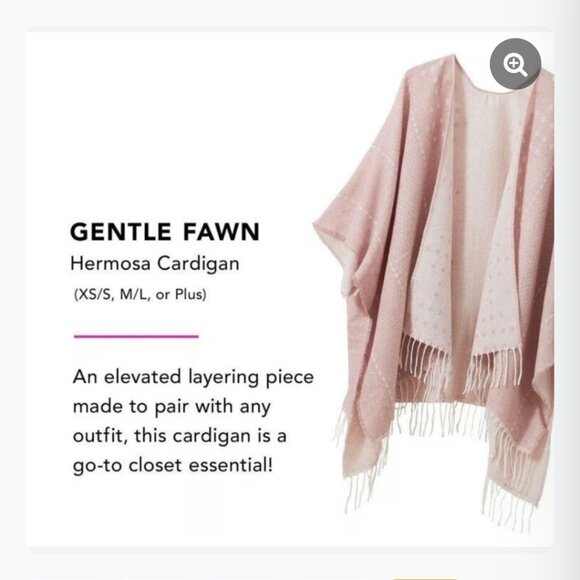Click the word 'FAWN' in the heading

tap(221, 232)
